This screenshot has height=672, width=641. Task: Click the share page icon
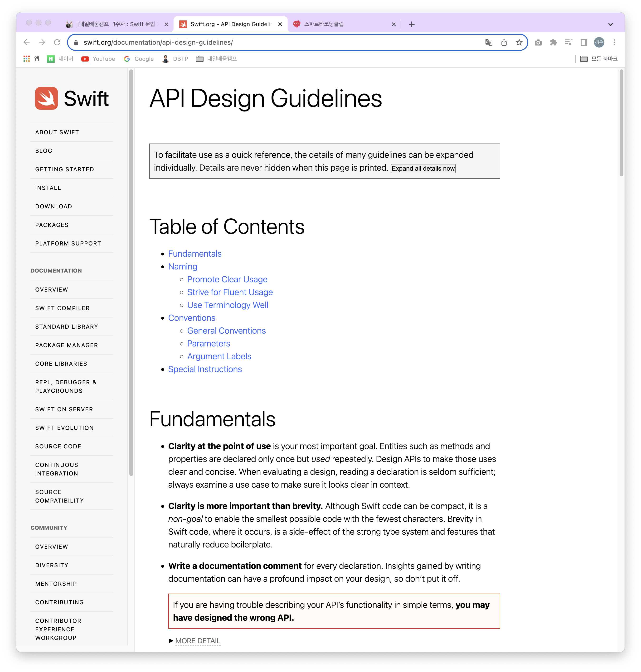(x=504, y=42)
